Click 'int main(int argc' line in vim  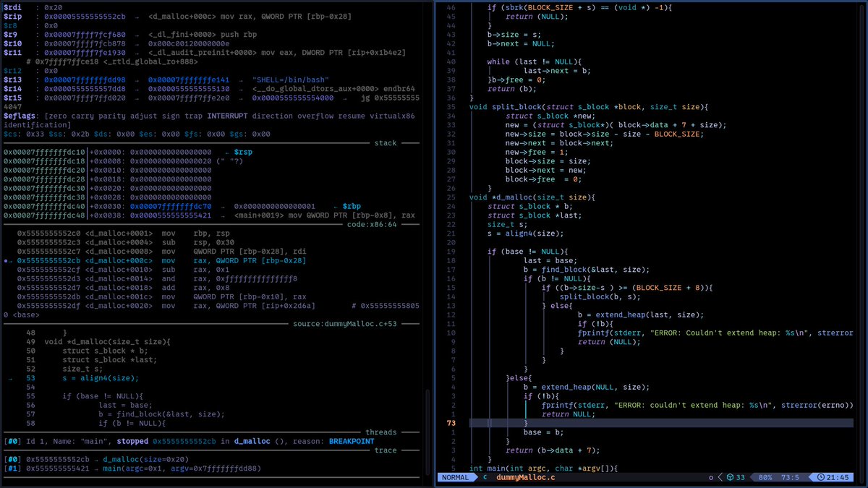pos(544,468)
